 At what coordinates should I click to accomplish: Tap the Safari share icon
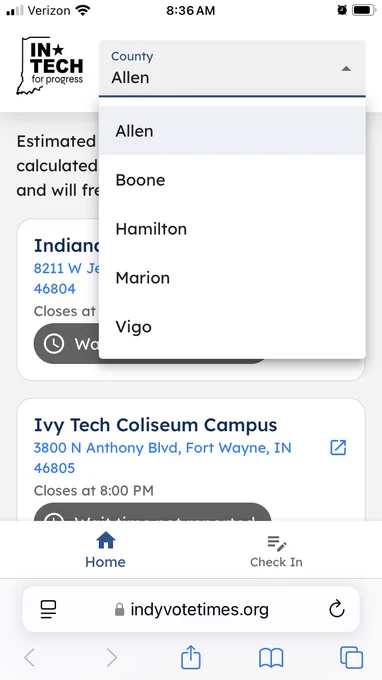(x=191, y=657)
